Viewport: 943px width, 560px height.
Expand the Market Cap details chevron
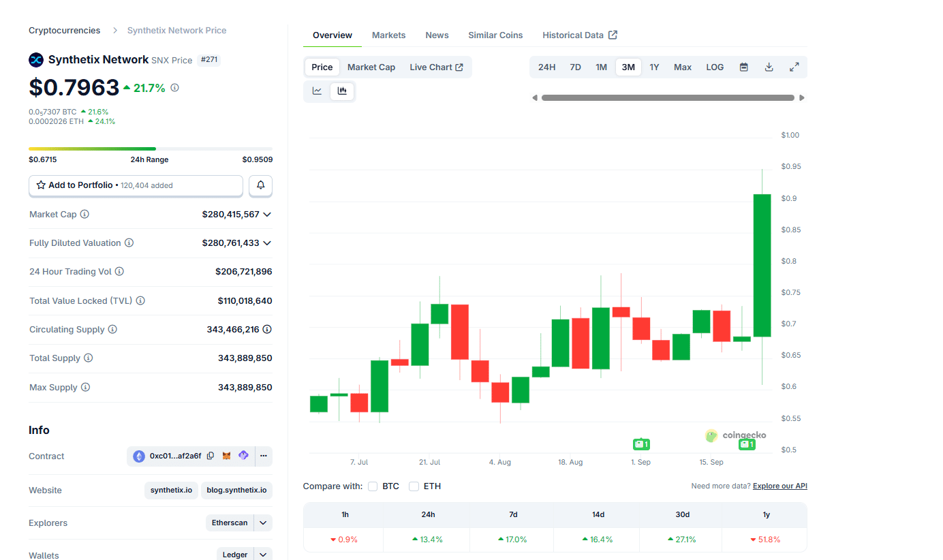click(x=267, y=215)
